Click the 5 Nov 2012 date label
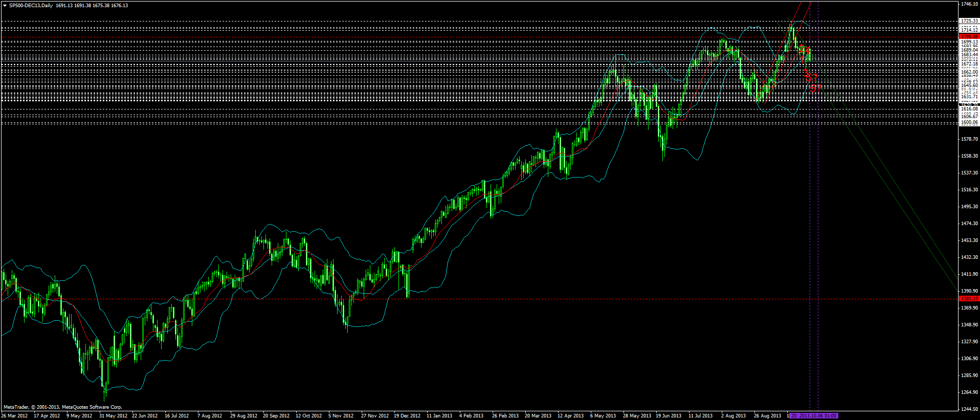This screenshot has height=420, width=980. point(341,416)
